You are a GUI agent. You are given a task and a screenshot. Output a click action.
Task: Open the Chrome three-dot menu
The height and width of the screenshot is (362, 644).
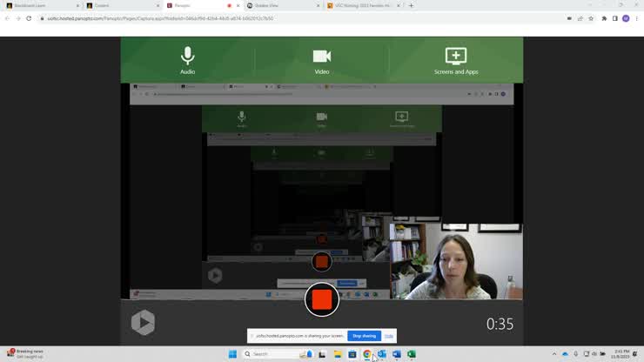pyautogui.click(x=637, y=18)
